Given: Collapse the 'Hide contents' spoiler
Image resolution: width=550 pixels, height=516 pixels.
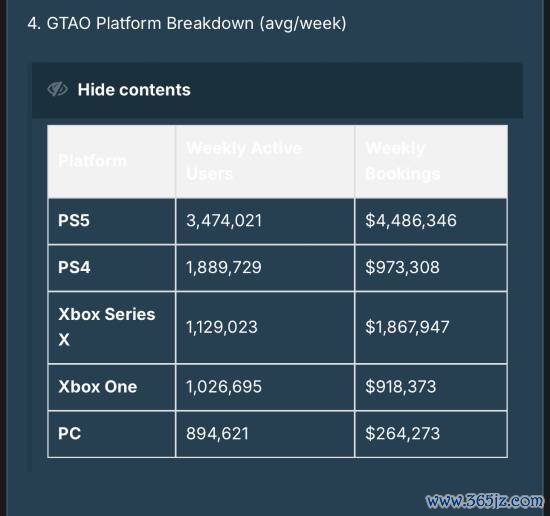Looking at the screenshot, I should 277,90.
